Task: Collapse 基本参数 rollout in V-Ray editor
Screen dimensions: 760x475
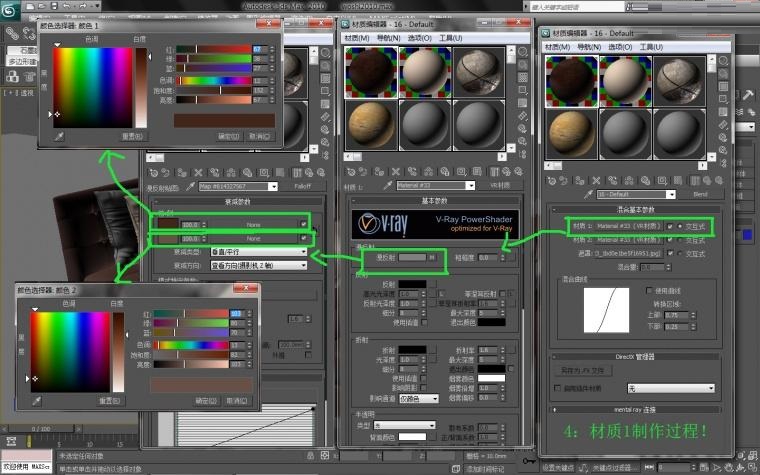Action: 435,201
